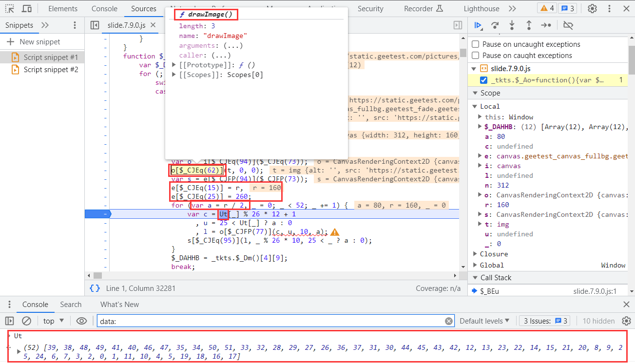
Task: Switch to the Console panel tab
Action: [104, 9]
